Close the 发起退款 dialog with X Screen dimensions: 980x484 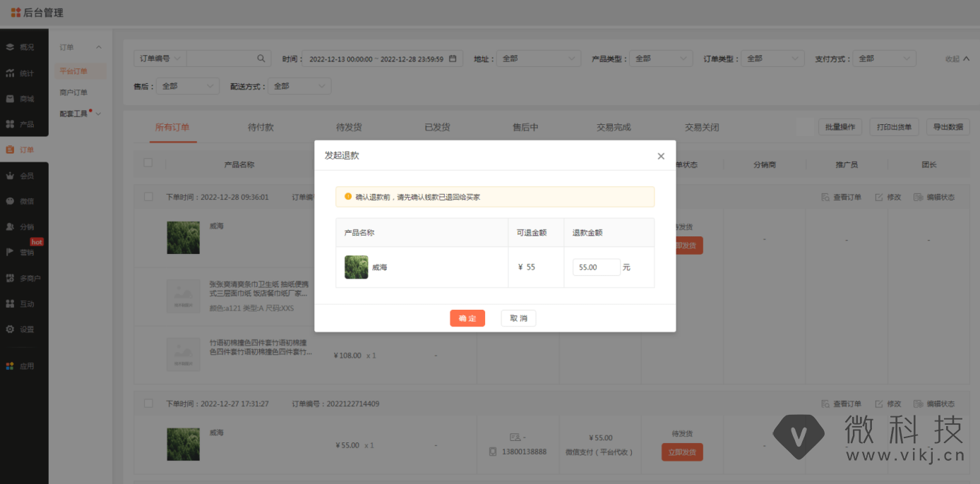pyautogui.click(x=661, y=157)
